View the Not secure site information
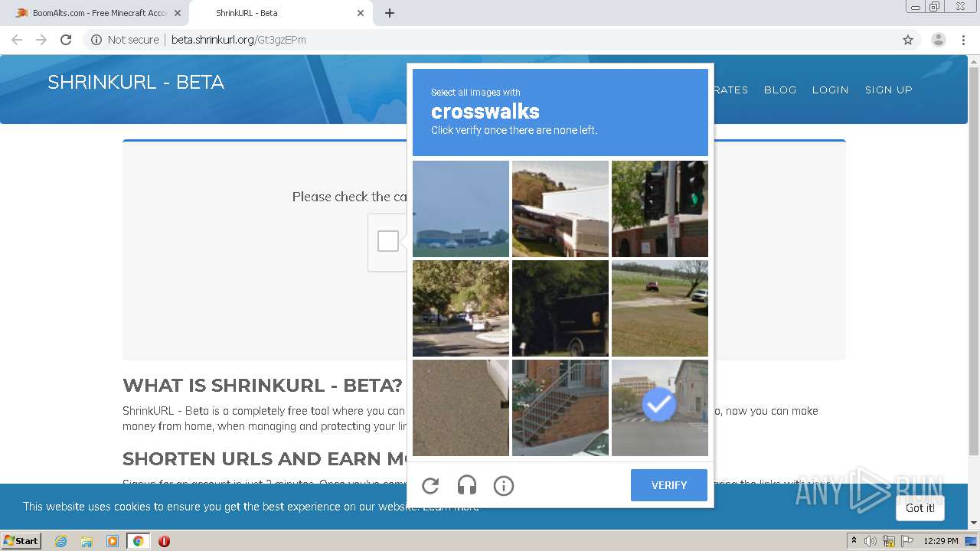Image resolution: width=980 pixels, height=551 pixels. [x=125, y=40]
